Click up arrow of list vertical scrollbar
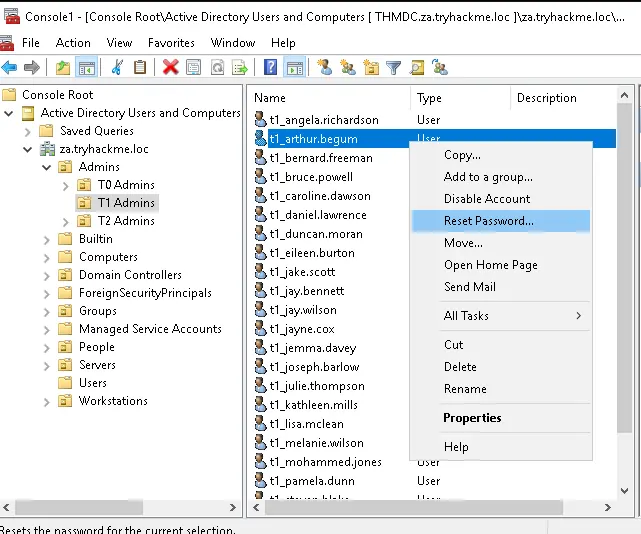 point(624,95)
